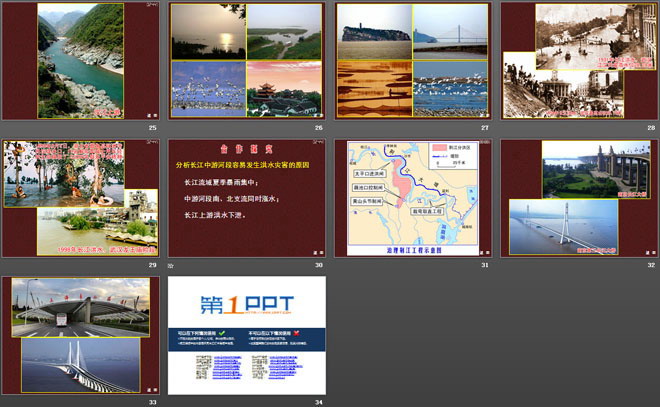This screenshot has height=407, width=660.
Task: Click slide number label 32
Action: click(651, 265)
